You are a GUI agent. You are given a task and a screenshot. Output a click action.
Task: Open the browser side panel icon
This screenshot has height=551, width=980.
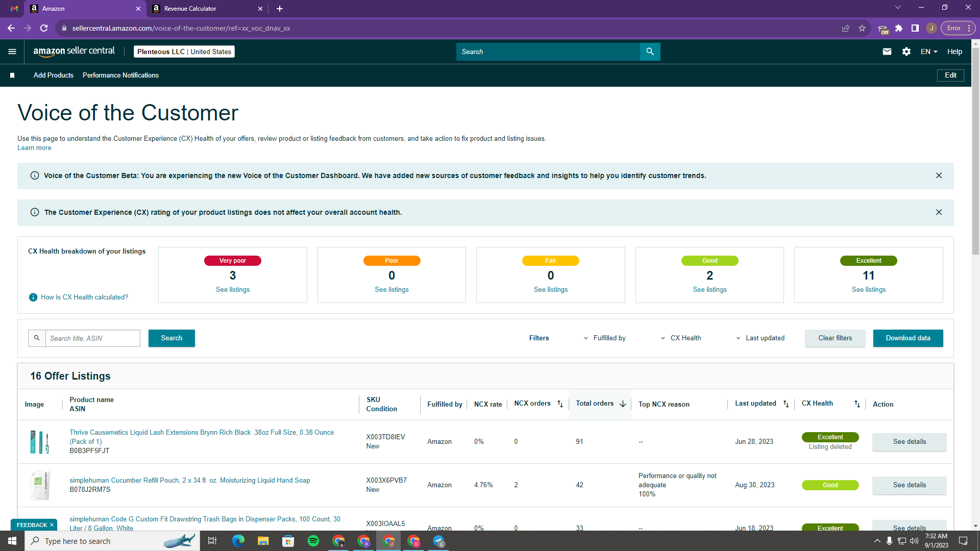915,28
